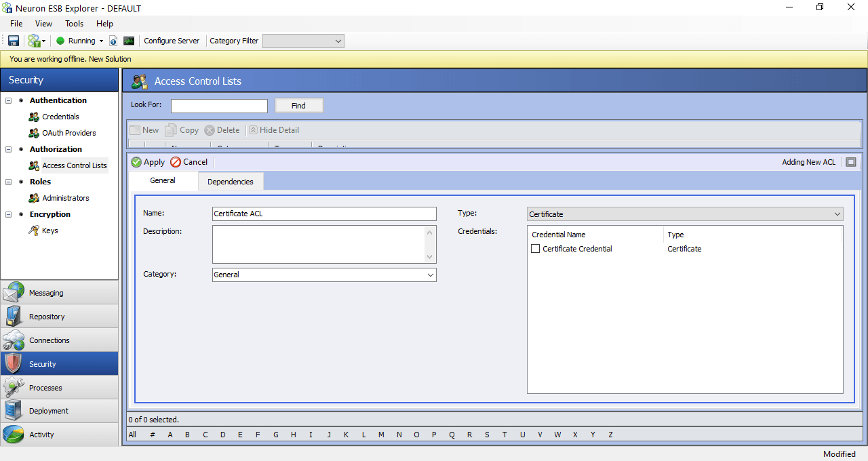868x461 pixels.
Task: Open the Running status dropdown arrow
Action: point(101,41)
